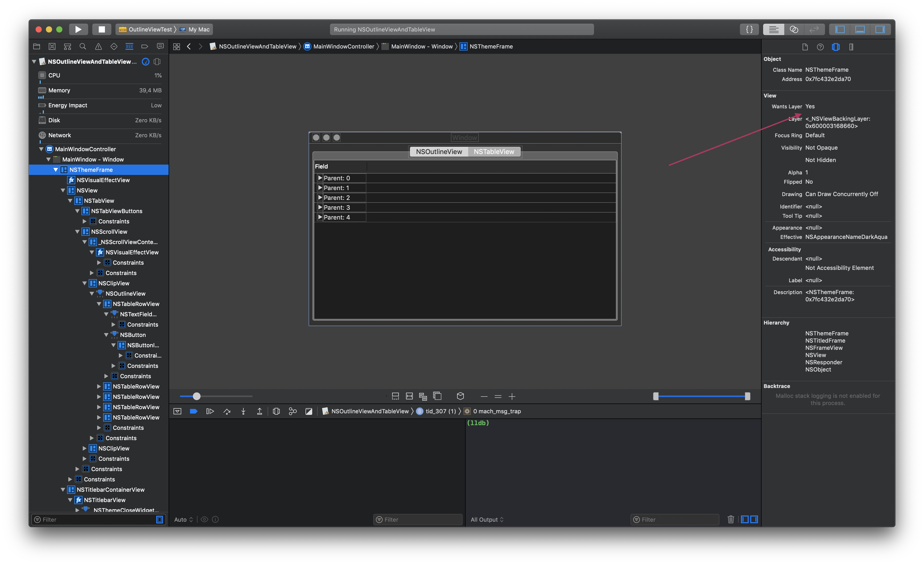Go back with the left chevron
This screenshot has width=924, height=565.
tap(189, 46)
